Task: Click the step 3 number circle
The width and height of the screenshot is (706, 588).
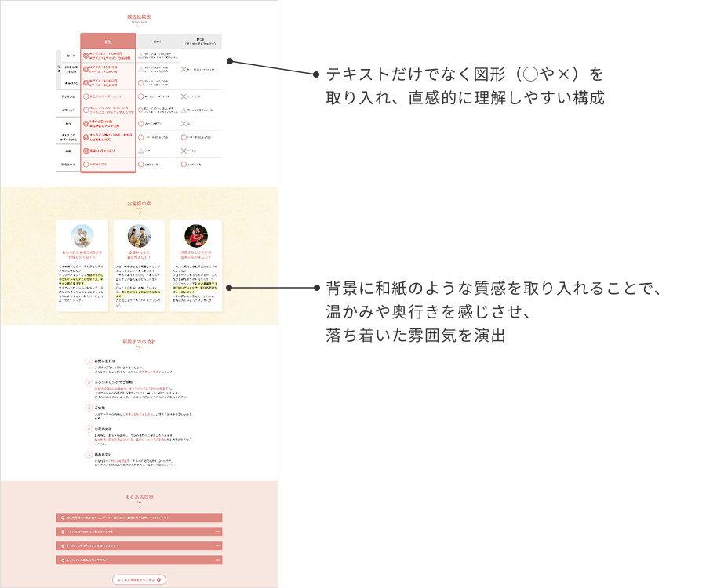Action: click(x=89, y=408)
